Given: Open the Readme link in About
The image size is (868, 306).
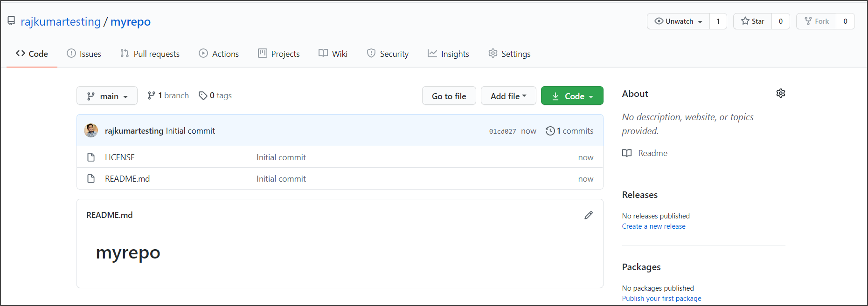Looking at the screenshot, I should pos(653,153).
